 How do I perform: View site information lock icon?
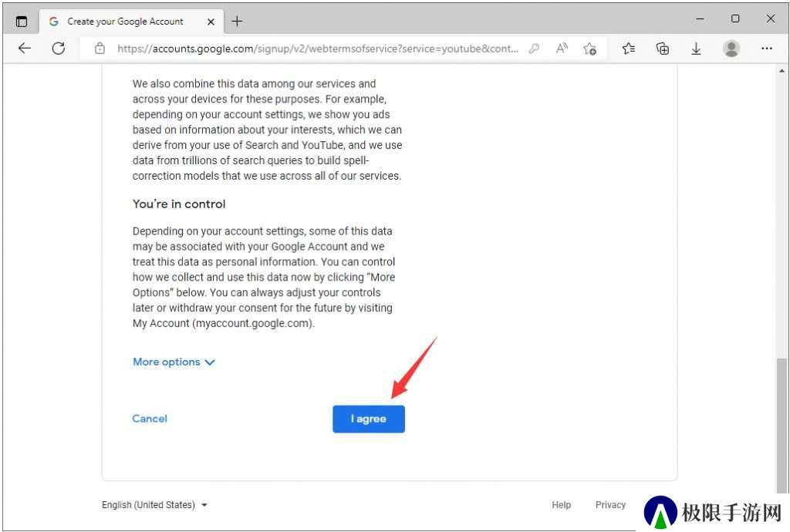click(x=100, y=49)
